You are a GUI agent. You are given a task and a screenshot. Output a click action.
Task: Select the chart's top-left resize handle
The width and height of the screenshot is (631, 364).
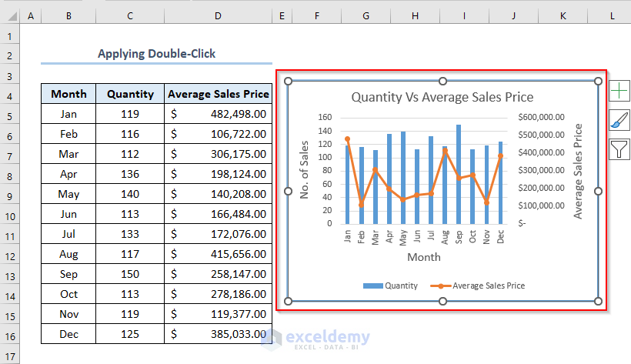288,82
